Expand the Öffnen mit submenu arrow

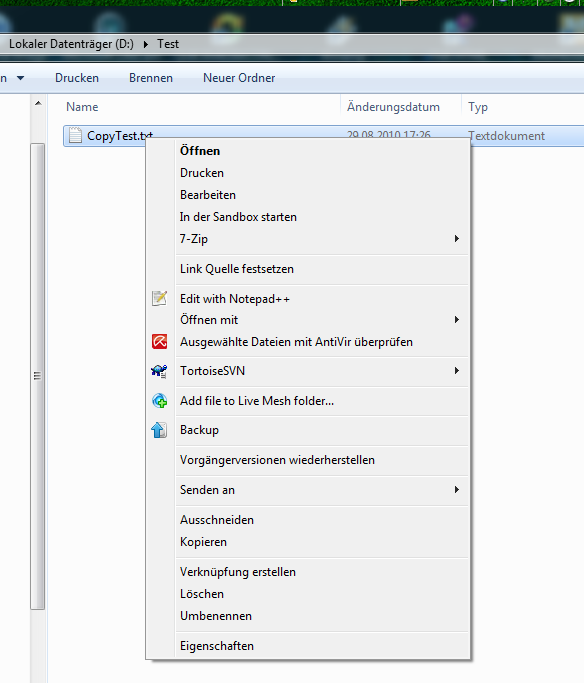(456, 320)
